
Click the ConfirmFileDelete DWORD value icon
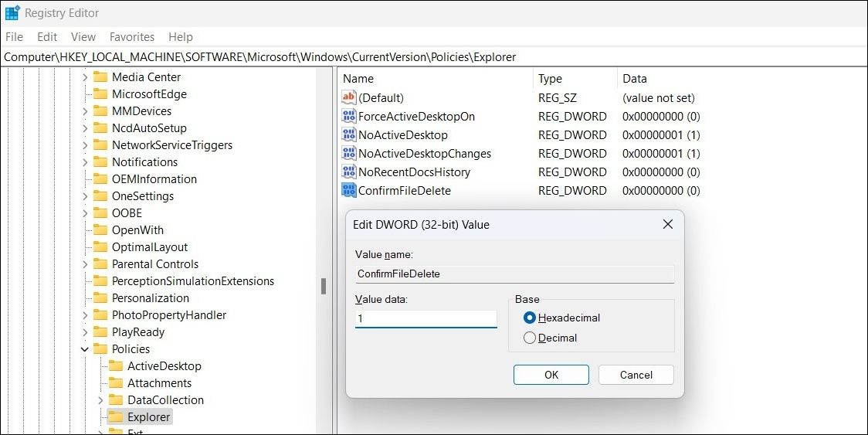(x=349, y=191)
